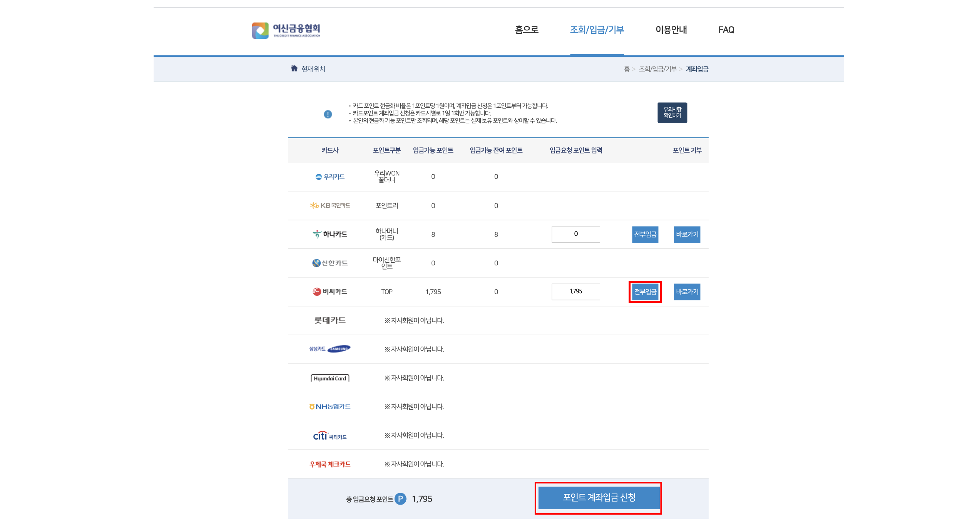The width and height of the screenshot is (980, 525).
Task: Open the 이용안내 menu
Action: point(671,30)
